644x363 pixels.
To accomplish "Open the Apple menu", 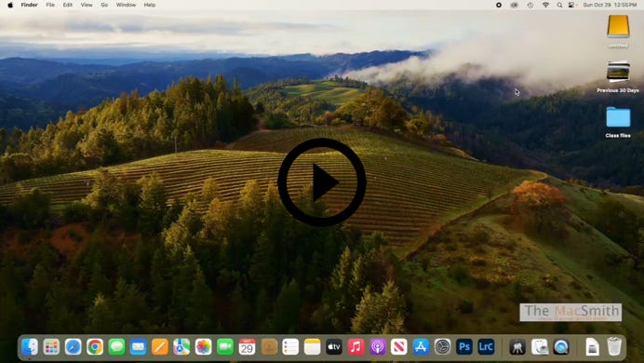I will coord(10,5).
